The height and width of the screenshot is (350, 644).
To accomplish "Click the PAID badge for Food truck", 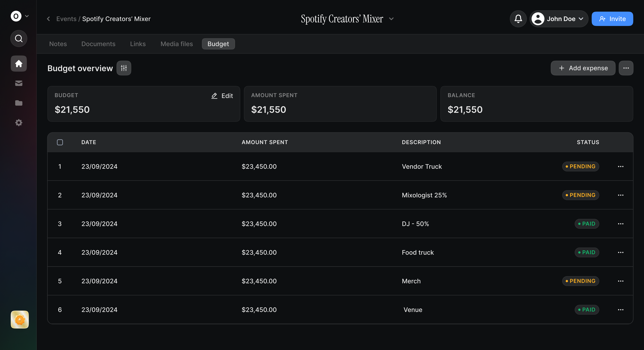I will (587, 252).
